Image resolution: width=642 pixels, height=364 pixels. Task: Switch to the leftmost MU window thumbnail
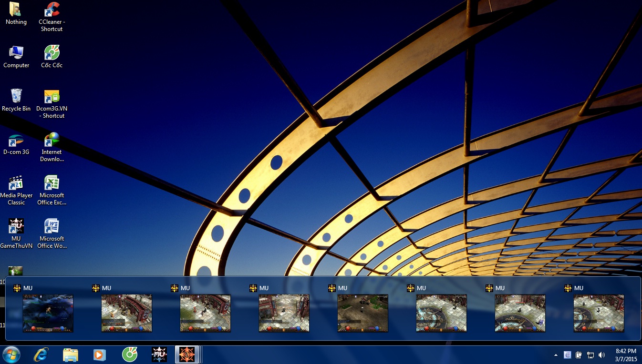(x=48, y=313)
